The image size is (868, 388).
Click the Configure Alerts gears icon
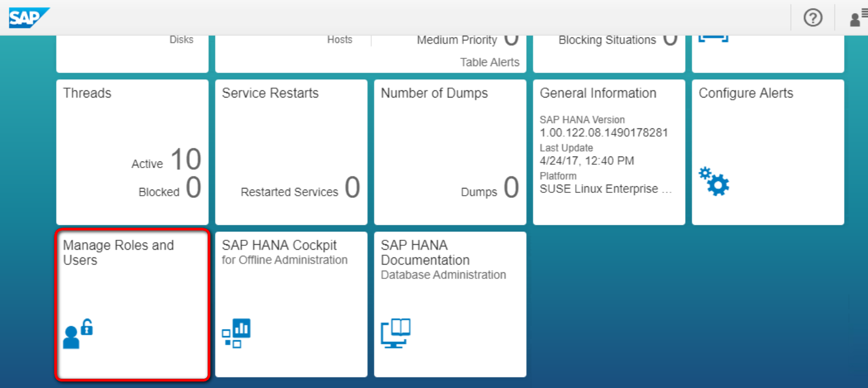tap(713, 181)
